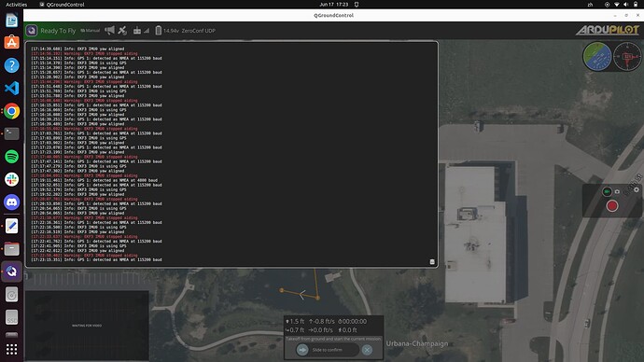Click the Ready To Fly status
644x362 pixels.
pos(58,31)
